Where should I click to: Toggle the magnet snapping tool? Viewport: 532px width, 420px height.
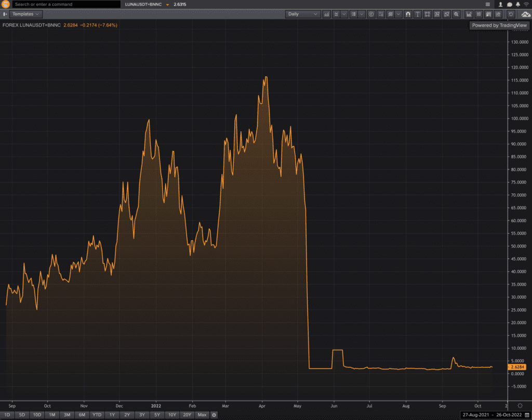[x=408, y=14]
